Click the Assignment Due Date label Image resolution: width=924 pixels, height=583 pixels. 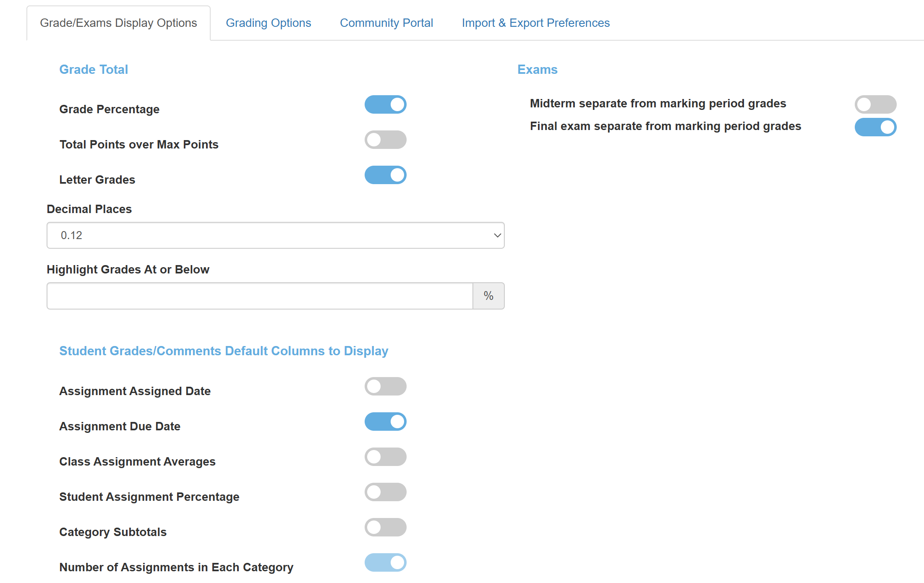click(x=120, y=426)
